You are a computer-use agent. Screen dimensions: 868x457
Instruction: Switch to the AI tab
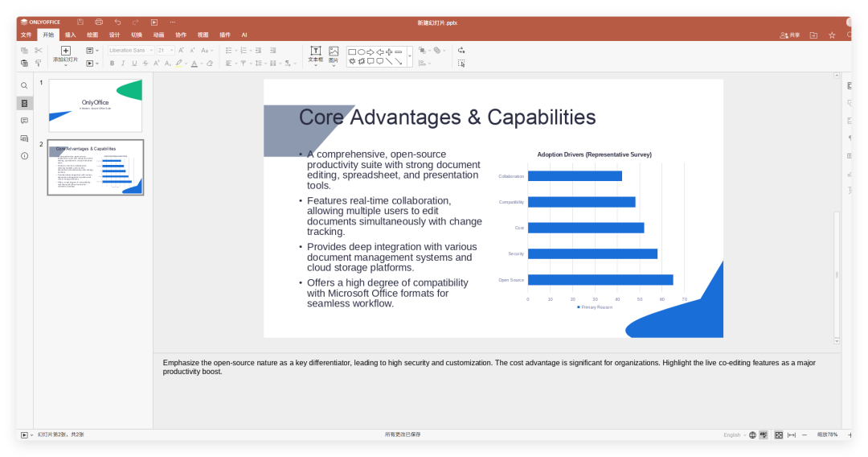tap(244, 35)
